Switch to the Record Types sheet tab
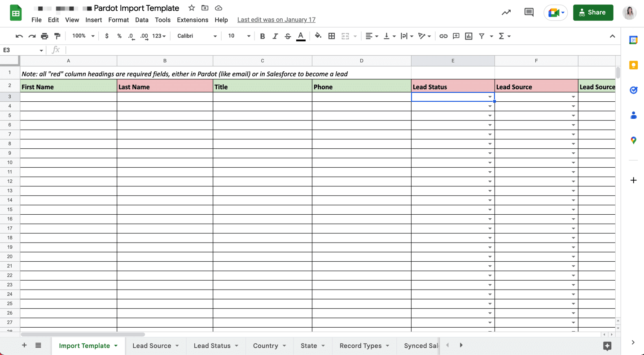This screenshot has height=355, width=644. click(x=364, y=346)
